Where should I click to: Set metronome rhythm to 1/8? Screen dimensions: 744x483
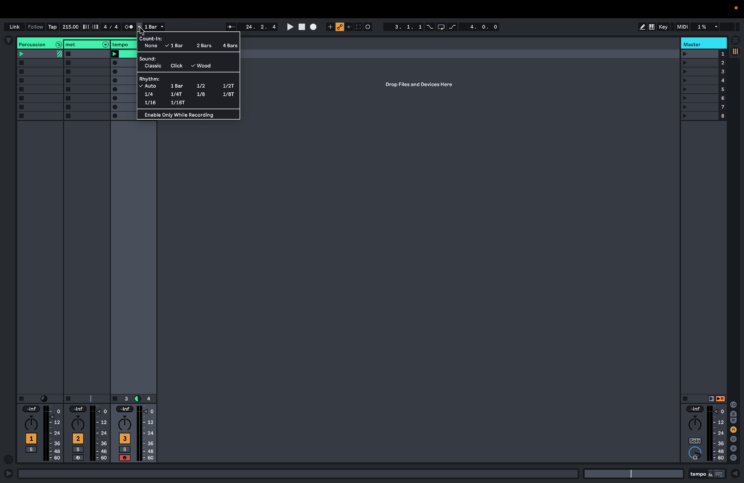[x=201, y=94]
